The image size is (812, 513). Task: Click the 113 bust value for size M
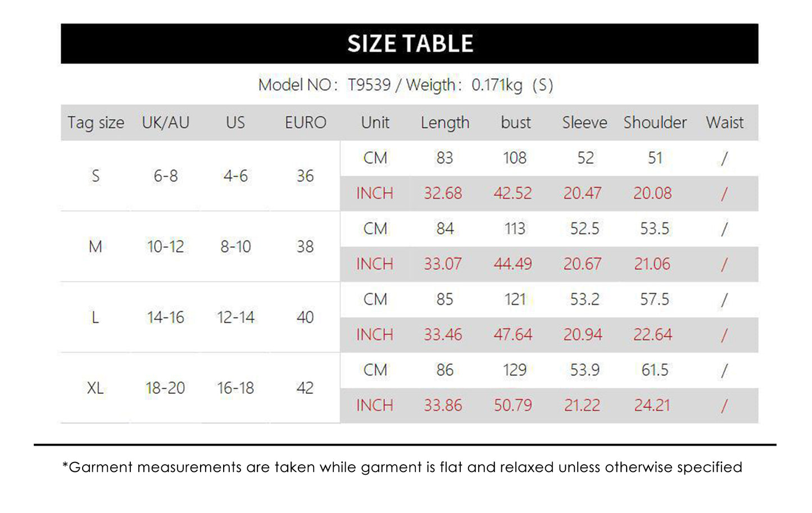pos(515,229)
